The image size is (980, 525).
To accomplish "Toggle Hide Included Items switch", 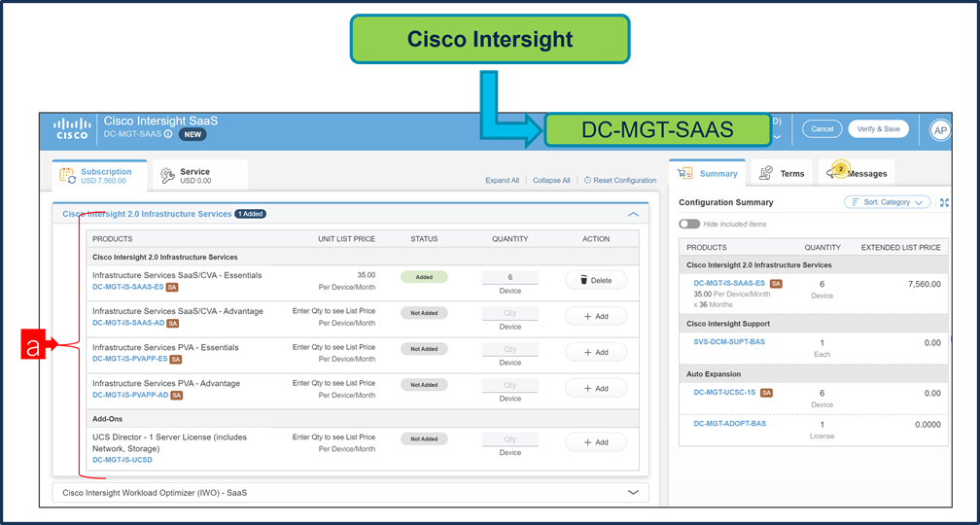I will [x=689, y=224].
